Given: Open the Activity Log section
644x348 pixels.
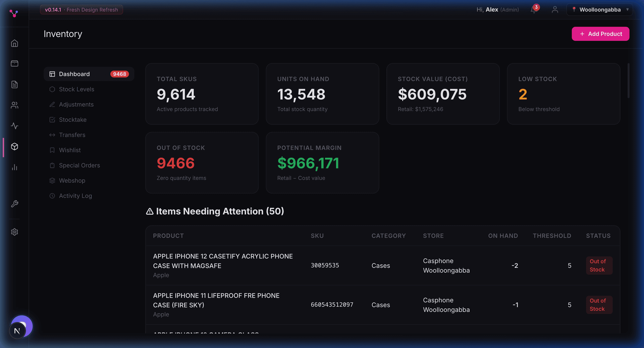Looking at the screenshot, I should (x=75, y=196).
